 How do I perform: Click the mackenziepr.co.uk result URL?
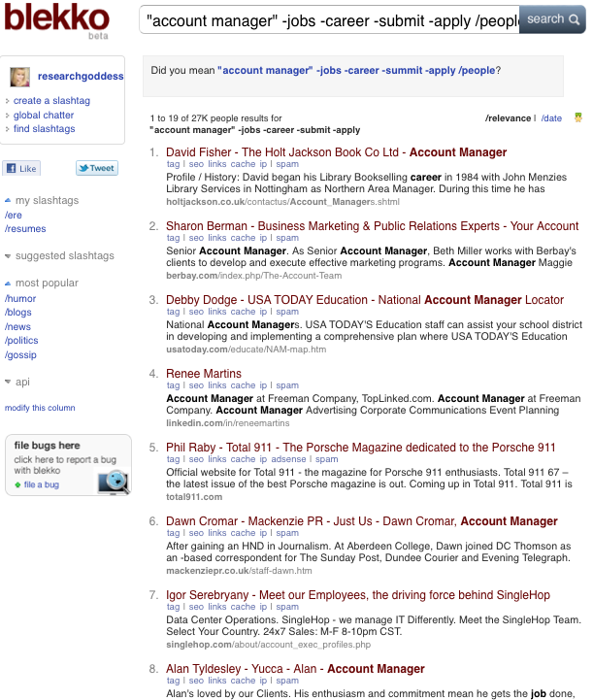click(x=239, y=571)
